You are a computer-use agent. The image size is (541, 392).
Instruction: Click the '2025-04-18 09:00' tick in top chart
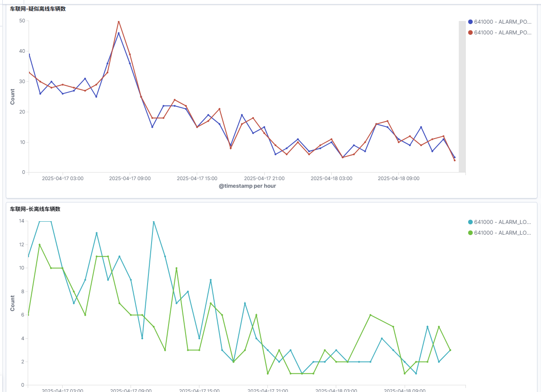click(x=398, y=178)
